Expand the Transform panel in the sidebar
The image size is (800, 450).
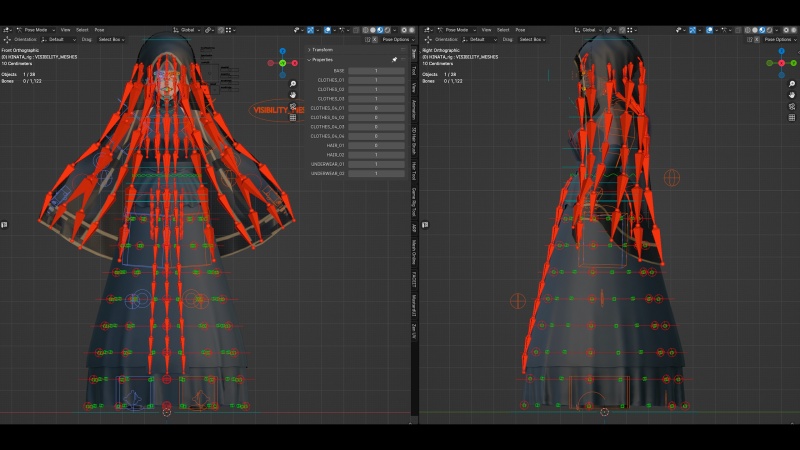tap(322, 49)
